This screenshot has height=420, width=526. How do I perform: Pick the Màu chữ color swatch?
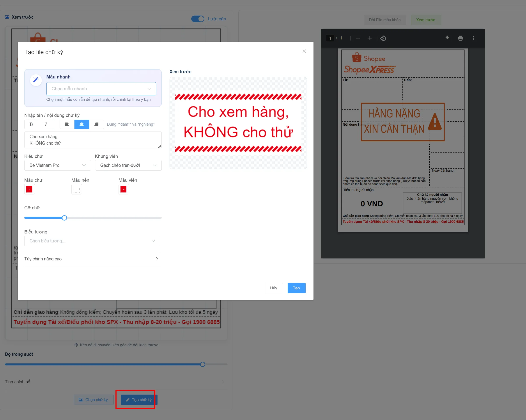(30, 189)
